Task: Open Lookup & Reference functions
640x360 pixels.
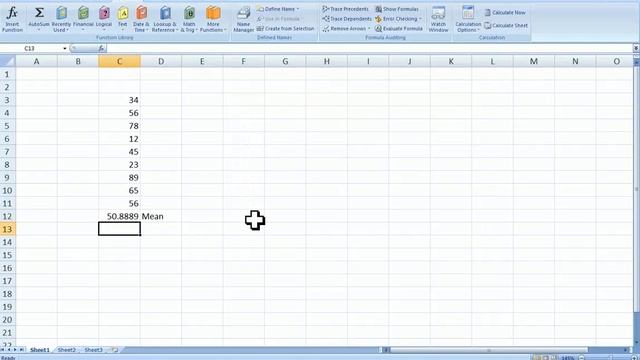Action: (x=165, y=19)
